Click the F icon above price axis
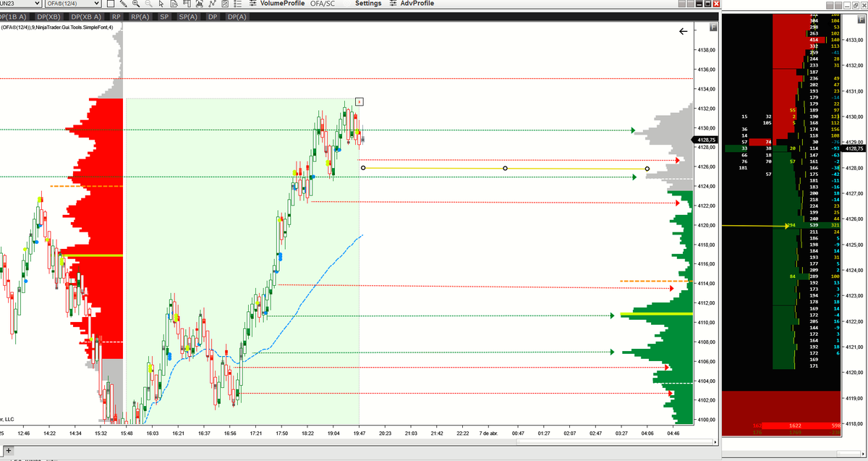The width and height of the screenshot is (868, 461). tap(713, 28)
